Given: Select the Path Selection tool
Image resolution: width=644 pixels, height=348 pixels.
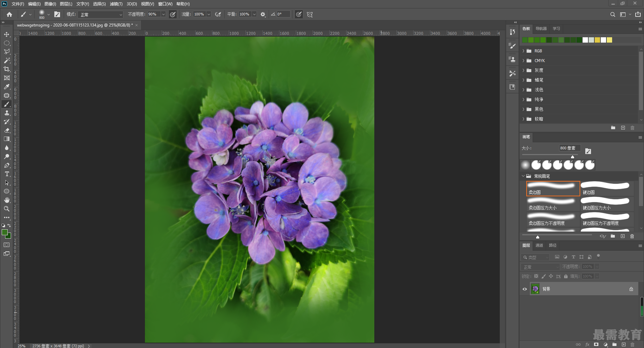Looking at the screenshot, I should 7,183.
